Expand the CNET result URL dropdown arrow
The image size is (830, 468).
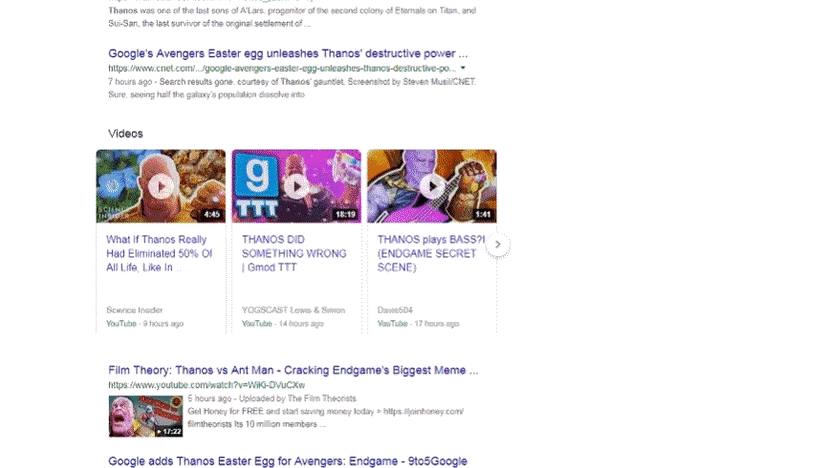coord(463,68)
